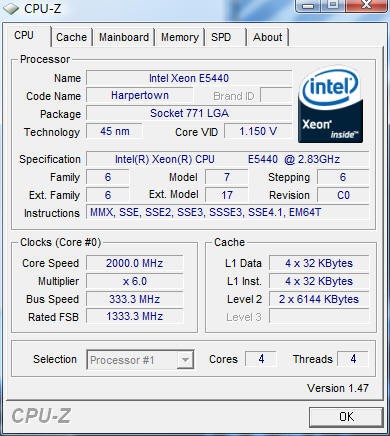Open the About tab
390x436 pixels.
point(267,37)
